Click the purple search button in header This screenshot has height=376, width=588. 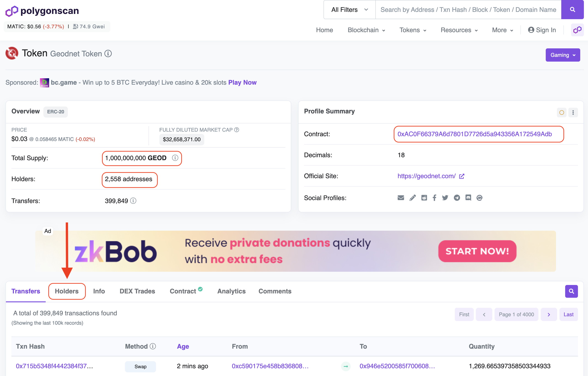coord(572,10)
